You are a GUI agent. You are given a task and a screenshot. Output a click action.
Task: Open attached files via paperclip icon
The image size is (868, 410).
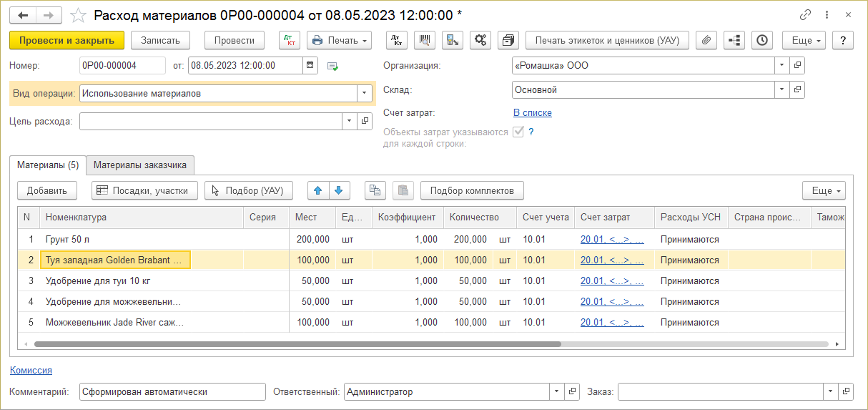706,40
